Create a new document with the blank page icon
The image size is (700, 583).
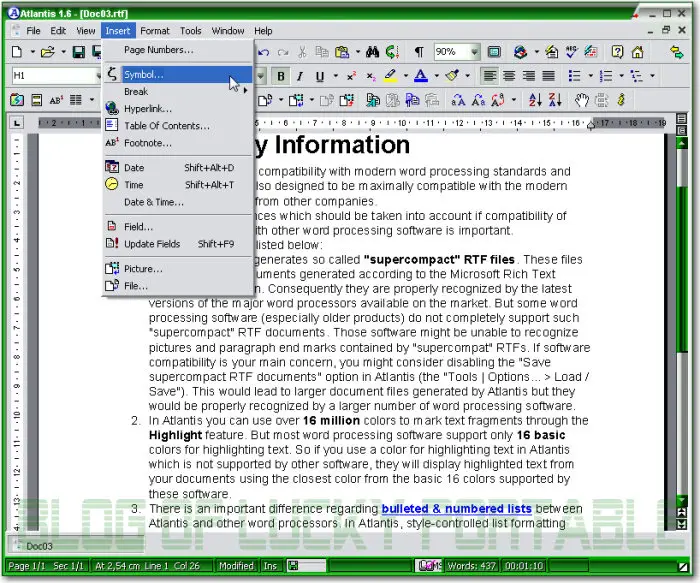[x=17, y=52]
